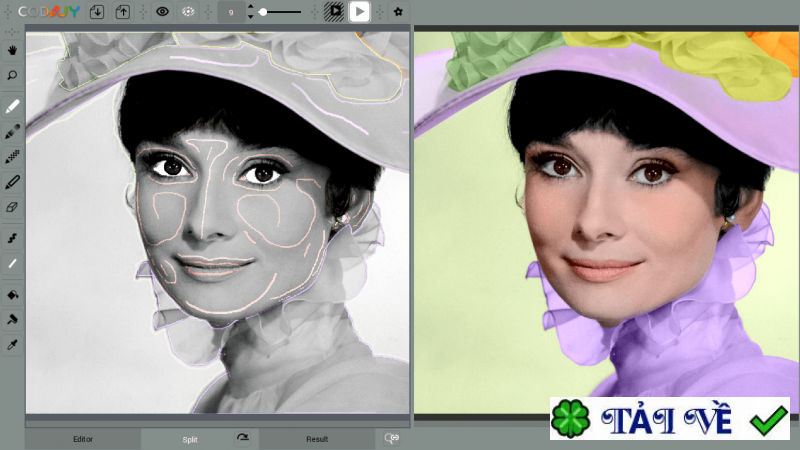
Task: Select the dark Decolor Pen tool
Action: pos(12,132)
